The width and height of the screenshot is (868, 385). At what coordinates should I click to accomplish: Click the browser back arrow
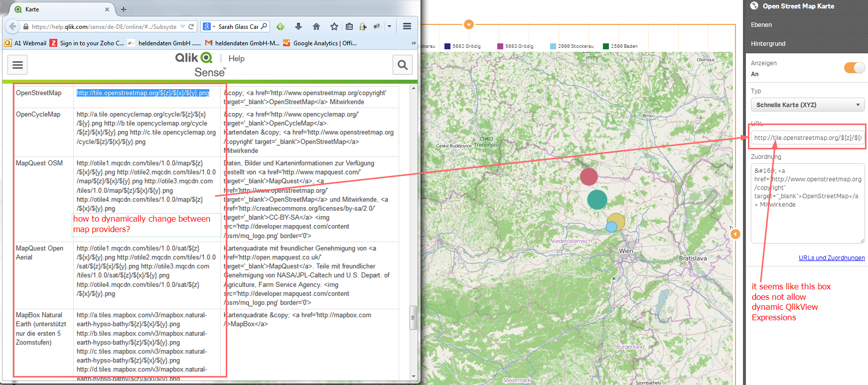pos(12,26)
